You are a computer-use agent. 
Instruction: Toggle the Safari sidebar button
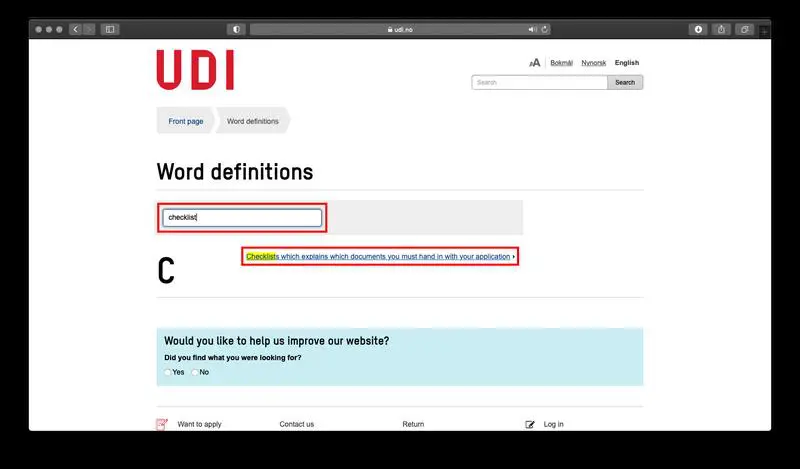coord(110,29)
